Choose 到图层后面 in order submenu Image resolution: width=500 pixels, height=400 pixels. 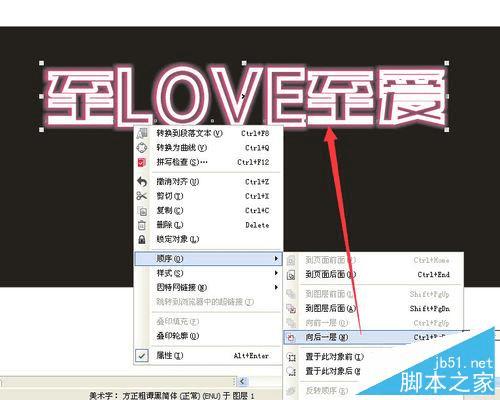(x=373, y=308)
